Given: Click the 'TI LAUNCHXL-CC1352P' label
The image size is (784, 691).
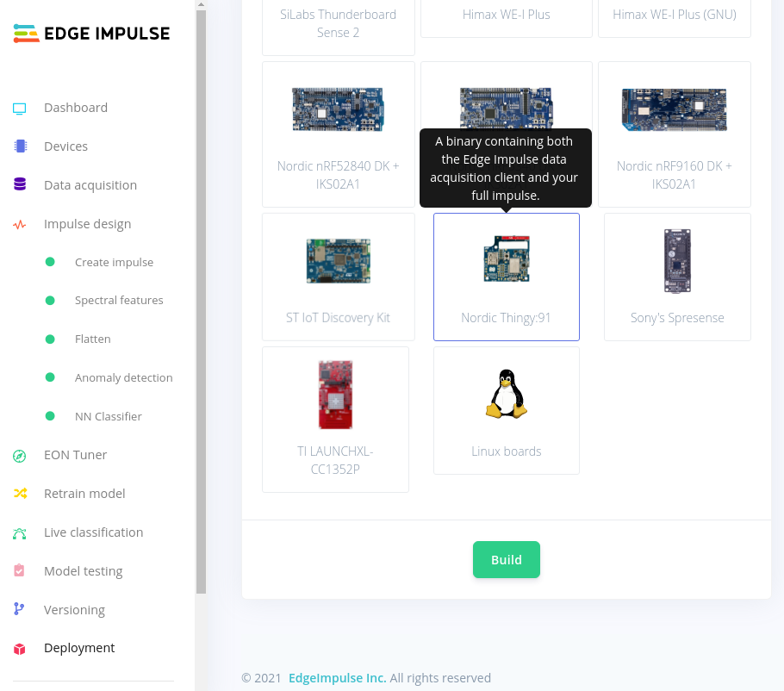Looking at the screenshot, I should (x=335, y=460).
